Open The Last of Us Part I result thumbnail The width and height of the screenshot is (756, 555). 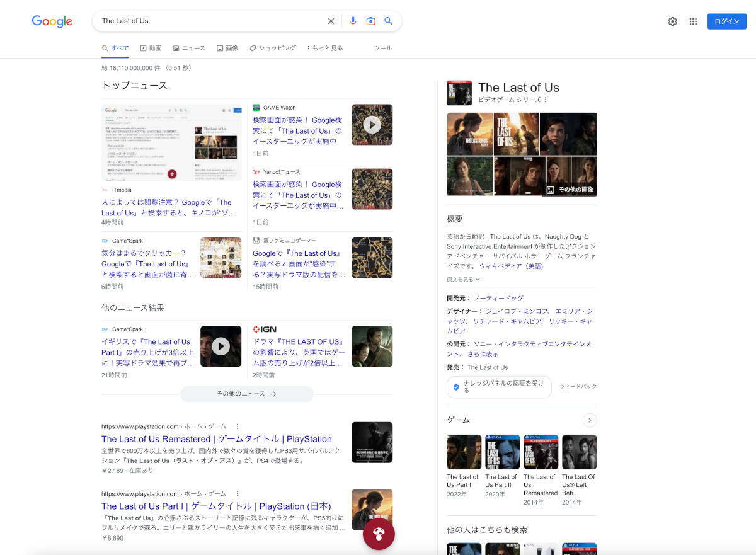click(x=372, y=510)
